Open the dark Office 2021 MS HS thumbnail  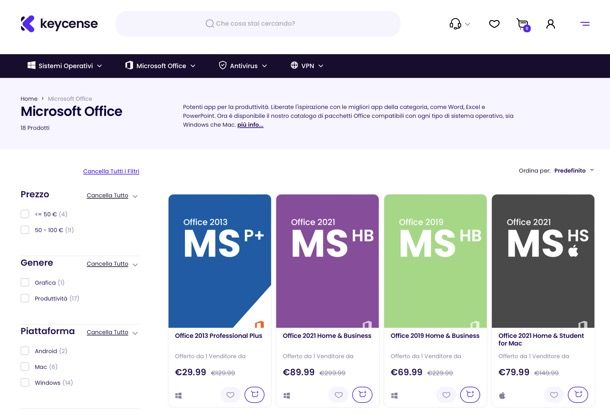543,261
